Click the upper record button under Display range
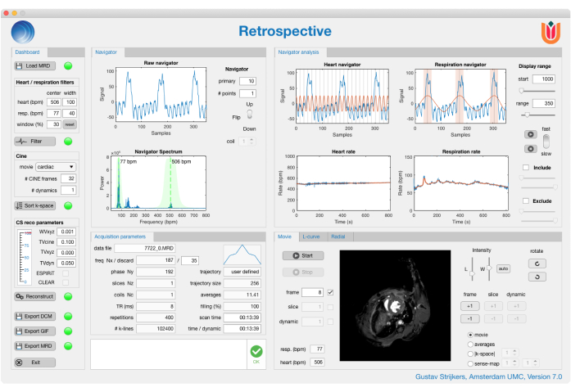Screen dimensions: 571x392 tap(531, 134)
